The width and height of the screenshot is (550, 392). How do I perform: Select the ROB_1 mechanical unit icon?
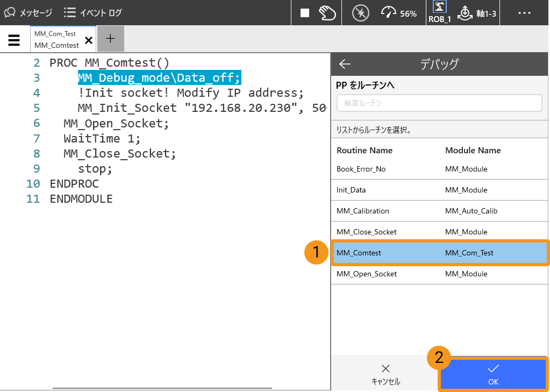point(439,13)
